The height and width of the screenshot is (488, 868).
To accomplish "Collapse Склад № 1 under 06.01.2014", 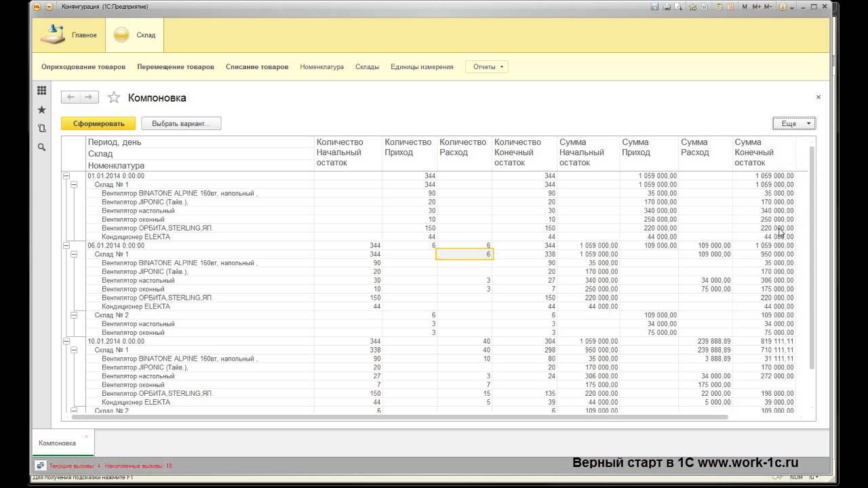I will [74, 254].
